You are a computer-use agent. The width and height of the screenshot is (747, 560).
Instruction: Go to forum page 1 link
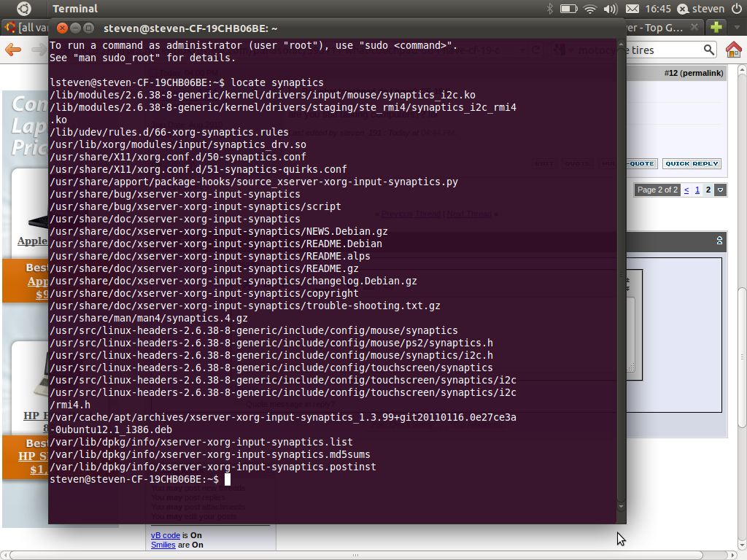697,190
